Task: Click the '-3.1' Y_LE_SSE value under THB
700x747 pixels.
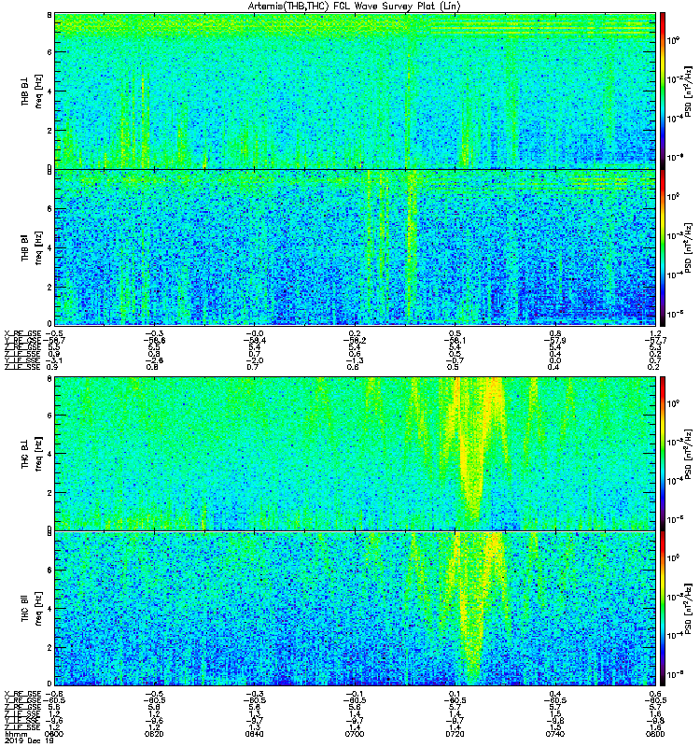Action: coord(54,360)
